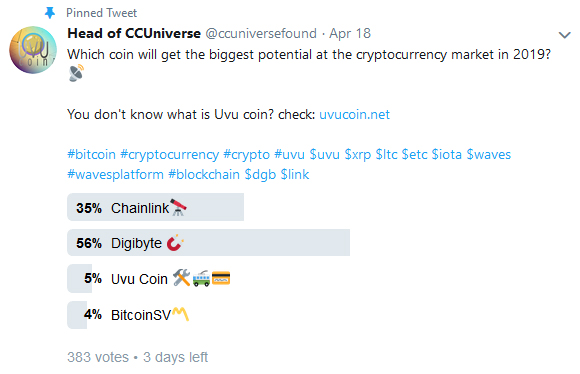The width and height of the screenshot is (580, 374).
Task: Open the Uvu coin profile avatar
Action: pyautogui.click(x=33, y=50)
